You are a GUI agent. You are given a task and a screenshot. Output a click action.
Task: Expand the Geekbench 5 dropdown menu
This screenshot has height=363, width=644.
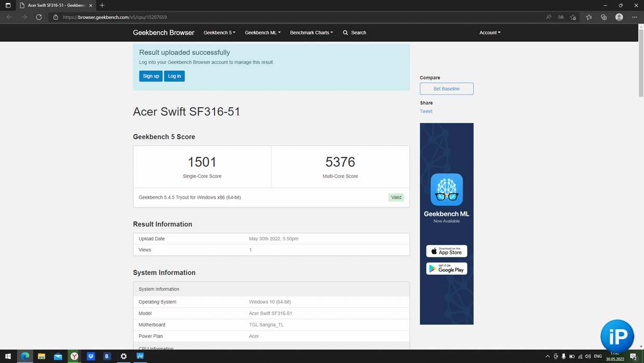pos(219,33)
